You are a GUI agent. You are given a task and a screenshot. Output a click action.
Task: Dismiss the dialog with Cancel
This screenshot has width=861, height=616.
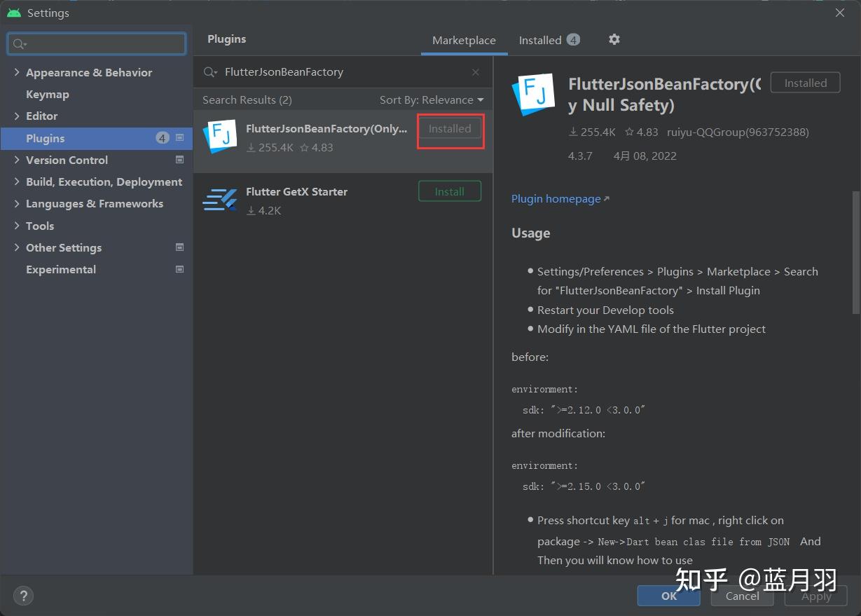[x=742, y=595]
